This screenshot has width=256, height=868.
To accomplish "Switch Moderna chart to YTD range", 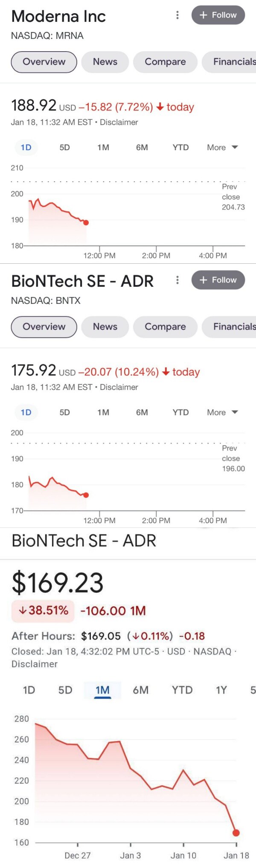I will pos(180,148).
